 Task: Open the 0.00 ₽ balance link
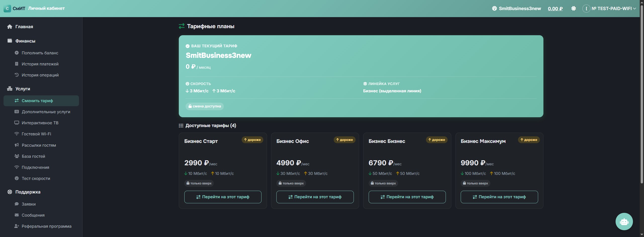555,9
